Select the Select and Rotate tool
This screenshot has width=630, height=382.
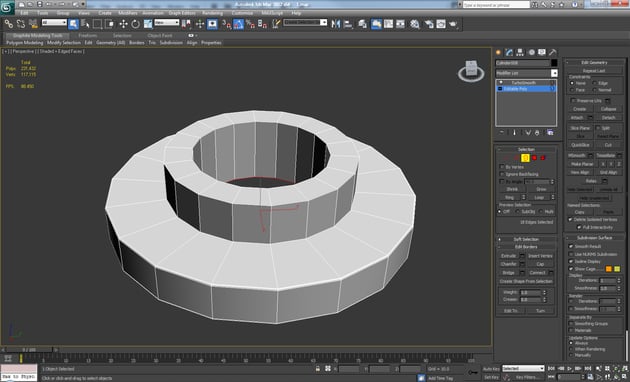click(135, 24)
